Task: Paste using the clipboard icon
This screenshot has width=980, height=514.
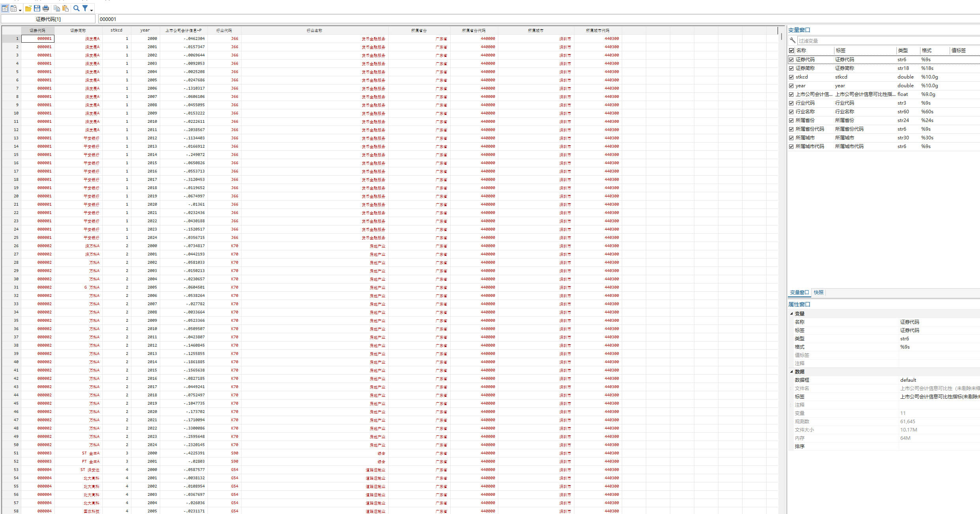Action: coord(65,8)
